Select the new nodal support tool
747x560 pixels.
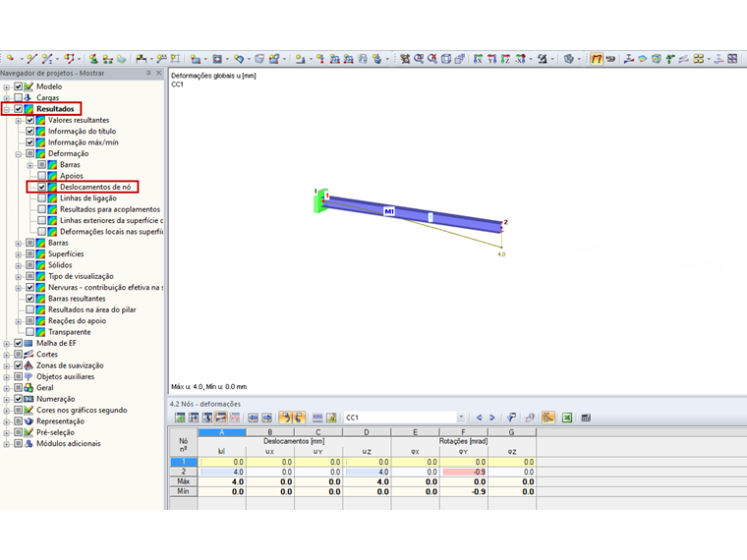tap(93, 59)
